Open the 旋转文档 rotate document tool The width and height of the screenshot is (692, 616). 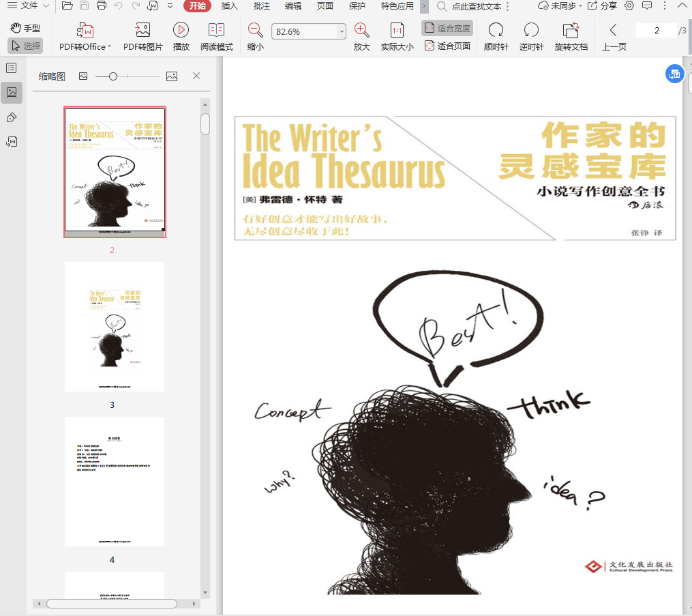[x=571, y=31]
